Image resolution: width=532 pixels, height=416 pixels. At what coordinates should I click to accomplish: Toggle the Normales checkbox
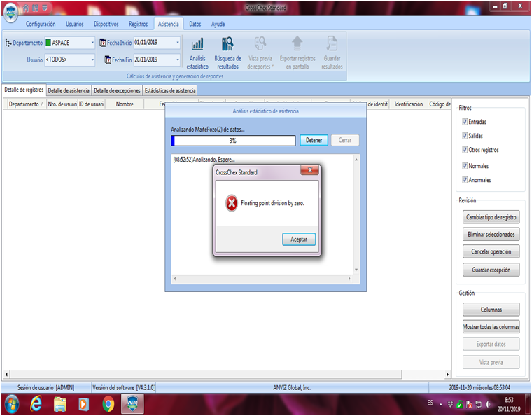pyautogui.click(x=465, y=165)
